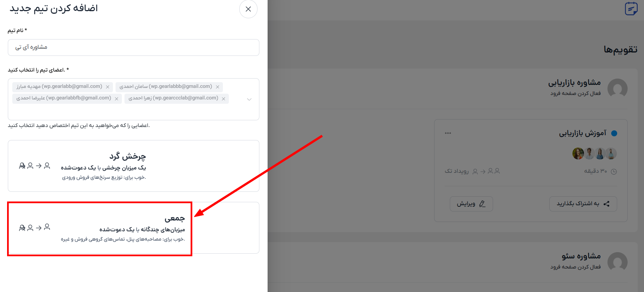644x292 pixels.
Task: Open the three-dots menu on آموزش بازاریابی
Action: 448,133
